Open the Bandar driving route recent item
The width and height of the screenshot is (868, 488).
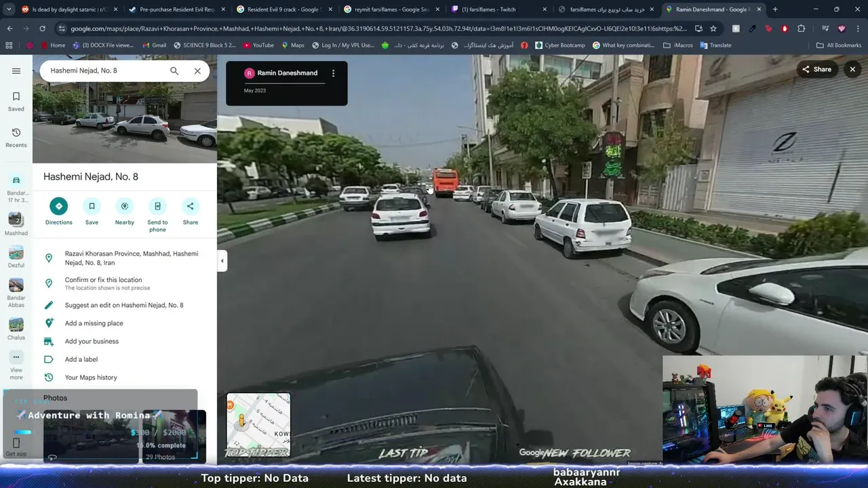coord(16,189)
